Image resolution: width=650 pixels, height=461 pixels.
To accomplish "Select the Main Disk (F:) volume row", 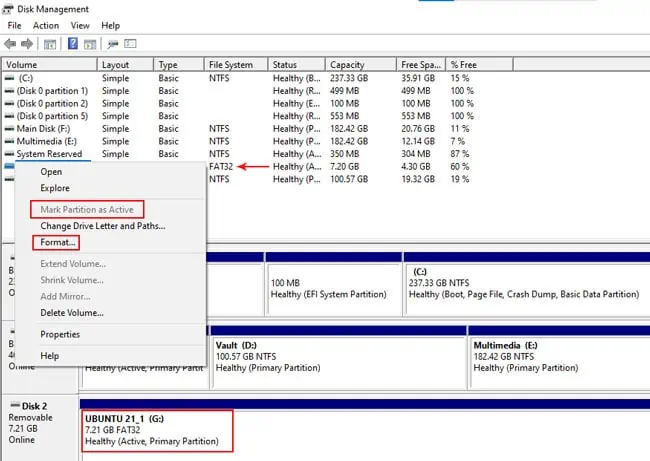I will coord(257,129).
